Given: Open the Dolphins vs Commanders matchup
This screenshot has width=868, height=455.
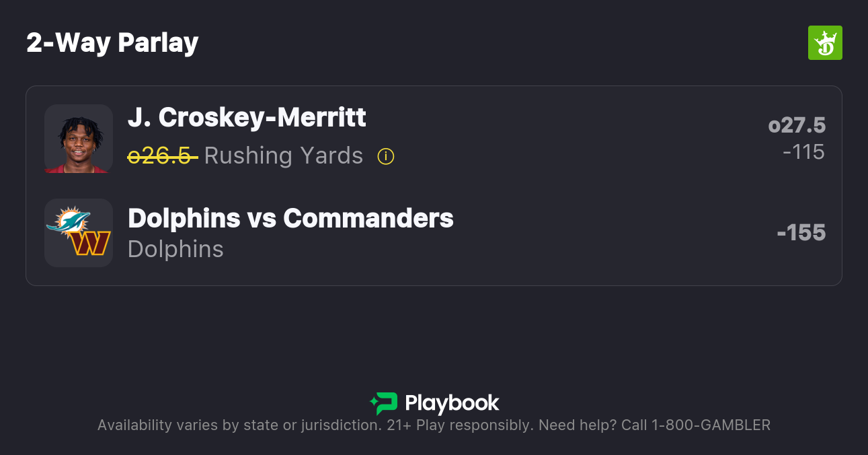Looking at the screenshot, I should pyautogui.click(x=290, y=218).
